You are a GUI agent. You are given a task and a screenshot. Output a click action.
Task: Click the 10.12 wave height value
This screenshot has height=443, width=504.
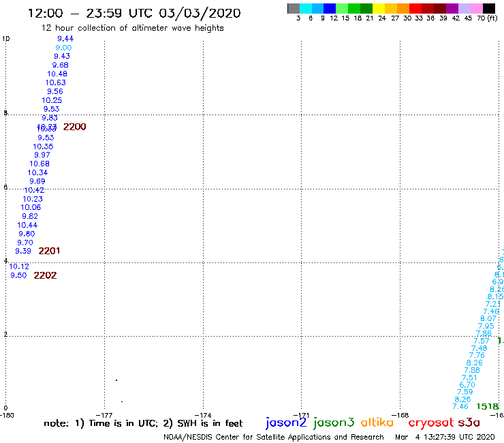[x=19, y=266]
